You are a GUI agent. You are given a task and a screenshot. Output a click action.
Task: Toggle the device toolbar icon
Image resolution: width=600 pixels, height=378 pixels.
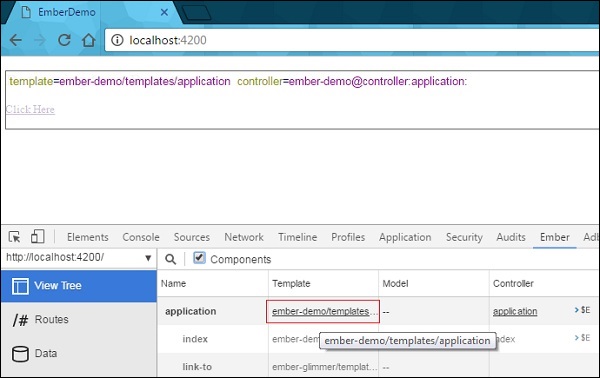pos(38,236)
